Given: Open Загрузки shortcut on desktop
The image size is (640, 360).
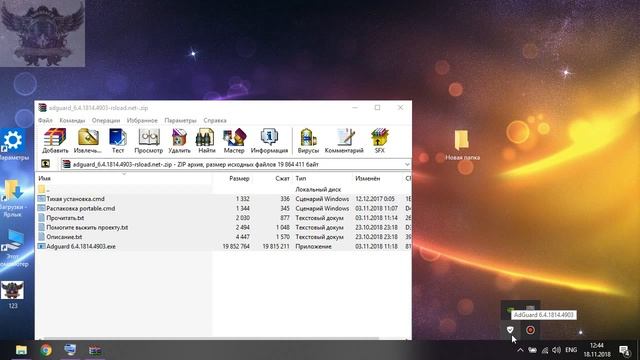Looking at the screenshot, I should [x=12, y=198].
